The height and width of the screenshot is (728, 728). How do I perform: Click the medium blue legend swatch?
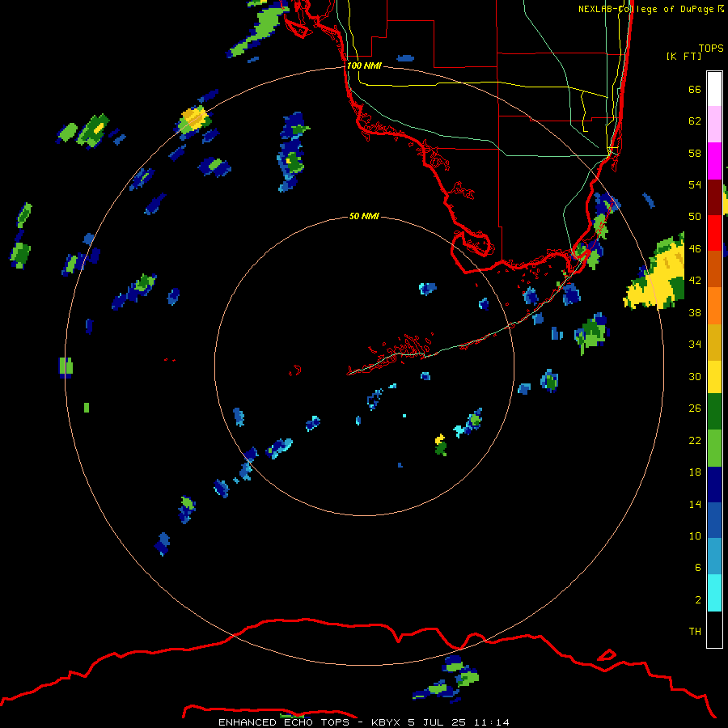click(x=714, y=520)
